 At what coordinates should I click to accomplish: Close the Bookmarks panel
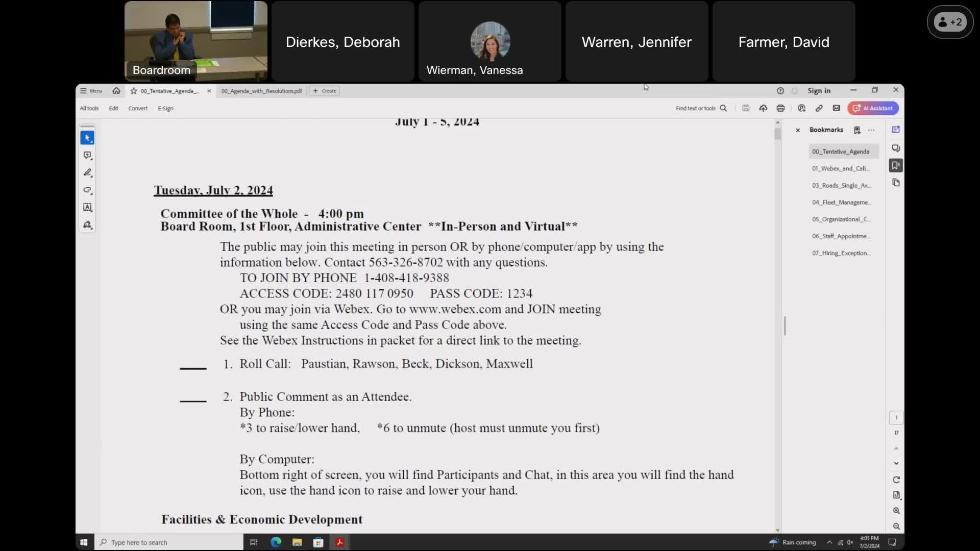pyautogui.click(x=798, y=130)
